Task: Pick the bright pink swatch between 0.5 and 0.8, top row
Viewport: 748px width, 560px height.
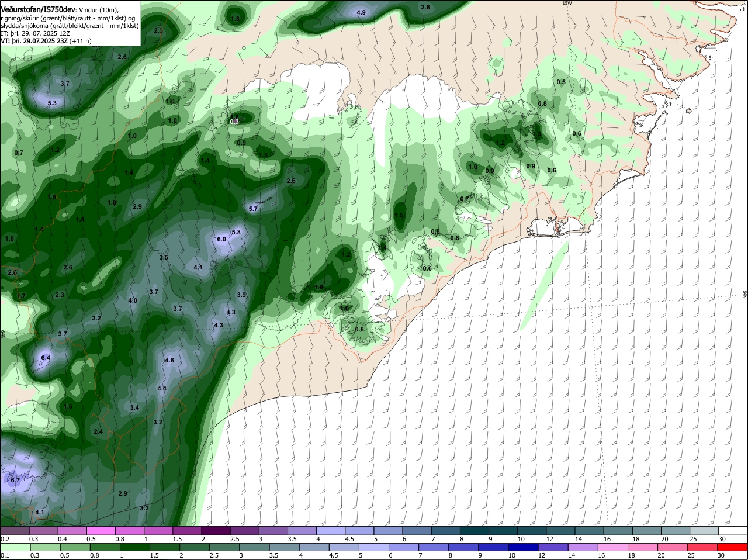Action: point(101,530)
